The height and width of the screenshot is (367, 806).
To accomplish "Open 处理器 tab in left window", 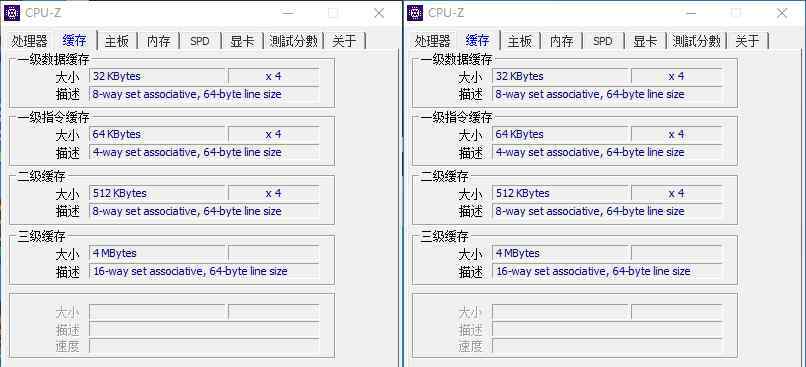I will click(x=29, y=41).
